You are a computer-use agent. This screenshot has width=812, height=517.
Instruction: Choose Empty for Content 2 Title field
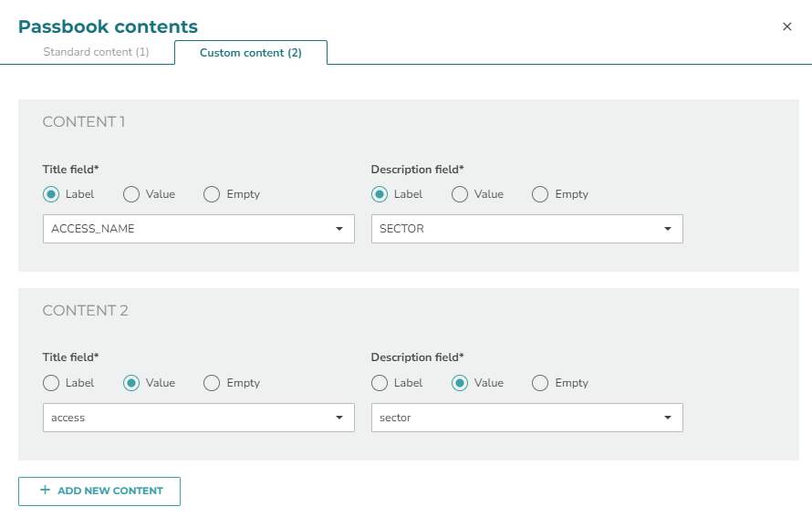(212, 383)
